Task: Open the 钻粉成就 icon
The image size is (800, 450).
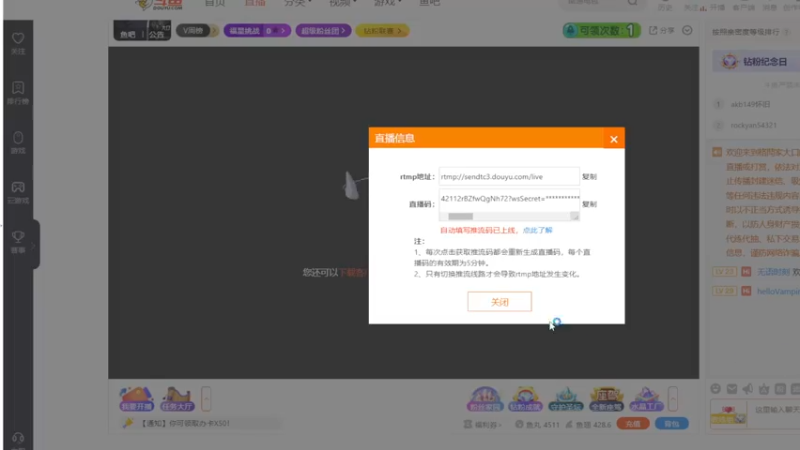Action: (x=526, y=399)
